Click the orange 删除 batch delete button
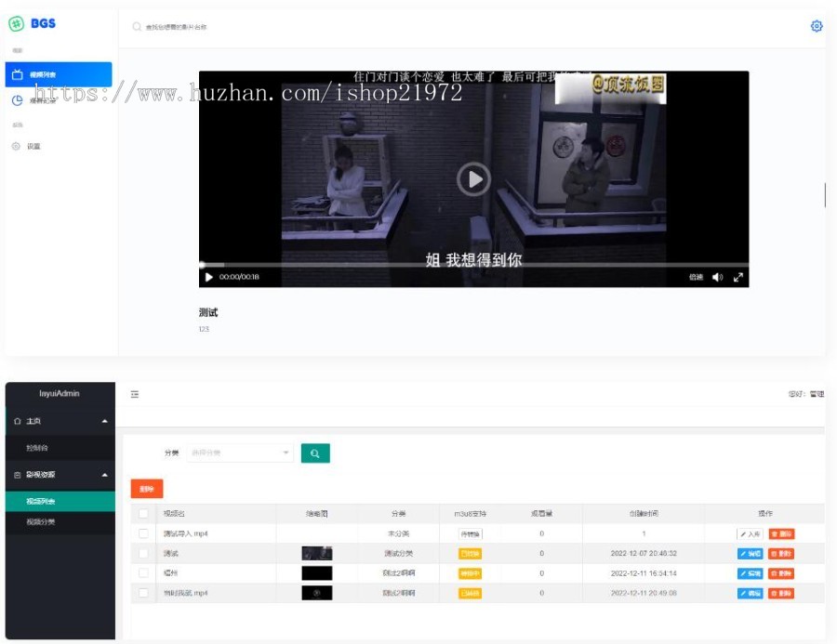The image size is (837, 644). (147, 489)
